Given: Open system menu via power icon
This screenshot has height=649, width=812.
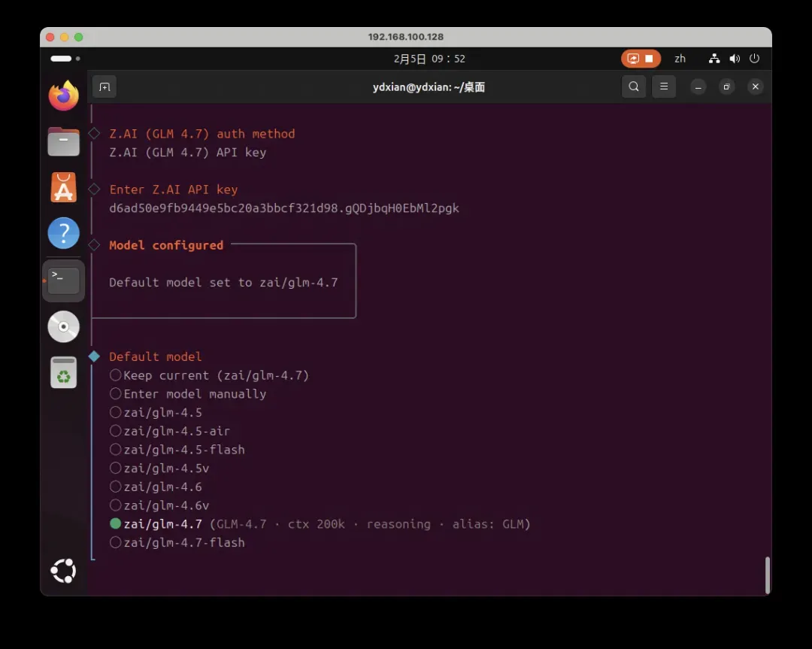Looking at the screenshot, I should click(754, 59).
